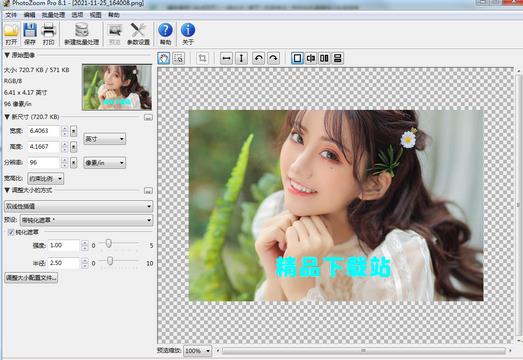The width and height of the screenshot is (523, 360).
Task: Open the 视图 view menu
Action: pyautogui.click(x=95, y=15)
